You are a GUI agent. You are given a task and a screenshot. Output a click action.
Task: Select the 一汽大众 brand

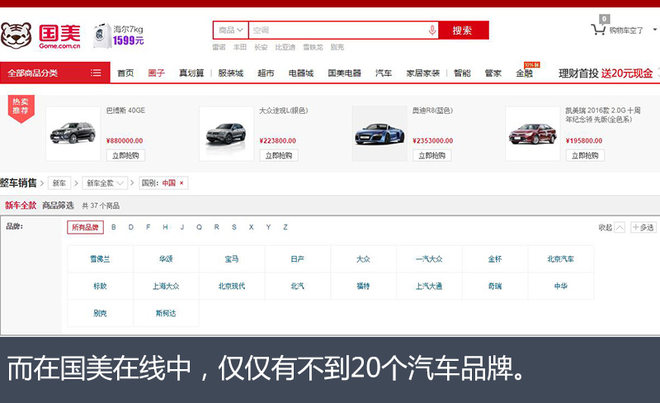tap(429, 259)
